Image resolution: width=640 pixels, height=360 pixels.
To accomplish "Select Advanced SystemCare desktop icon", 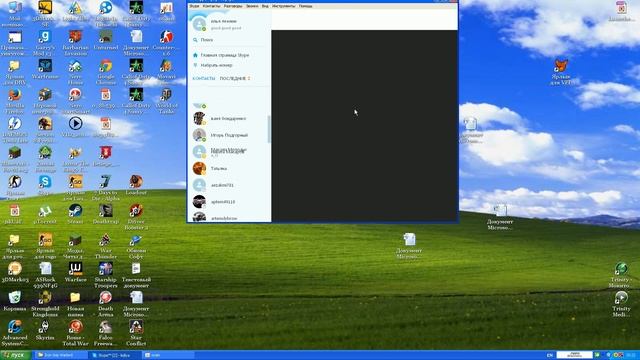I will pyautogui.click(x=15, y=333).
